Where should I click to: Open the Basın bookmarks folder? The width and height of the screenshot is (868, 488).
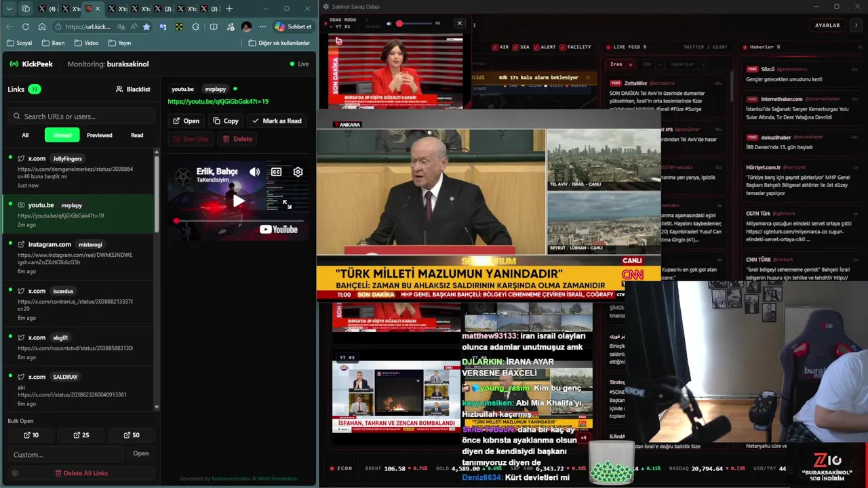point(53,43)
